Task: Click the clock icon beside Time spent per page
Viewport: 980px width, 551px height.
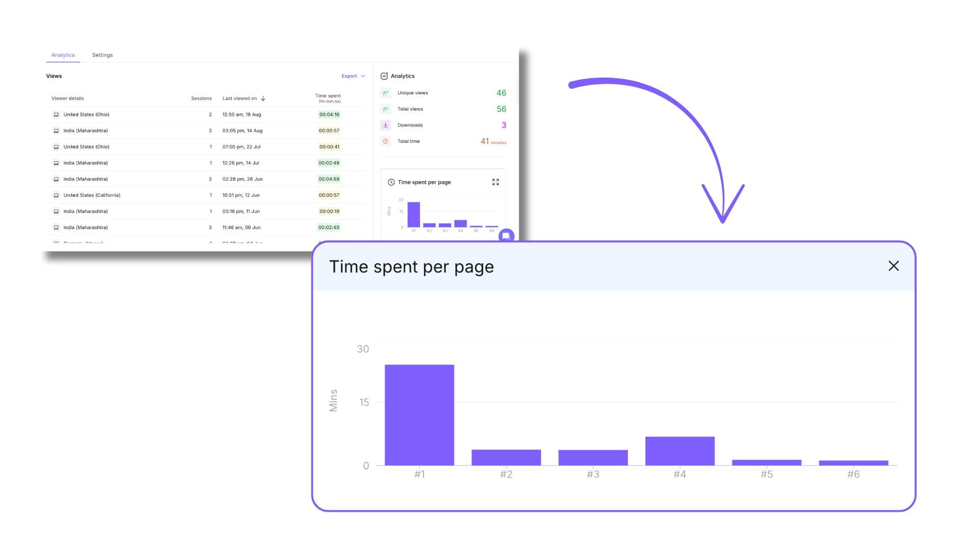Action: (391, 182)
